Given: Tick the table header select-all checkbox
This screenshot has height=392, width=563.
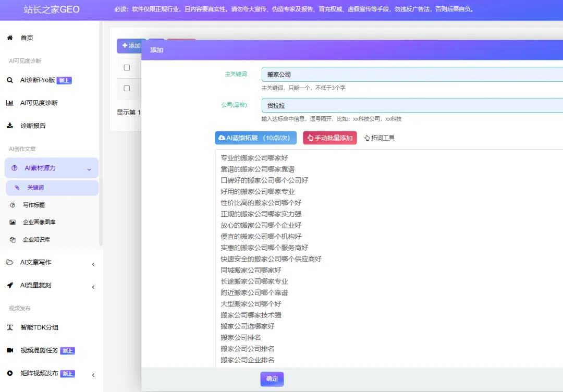Looking at the screenshot, I should [127, 67].
